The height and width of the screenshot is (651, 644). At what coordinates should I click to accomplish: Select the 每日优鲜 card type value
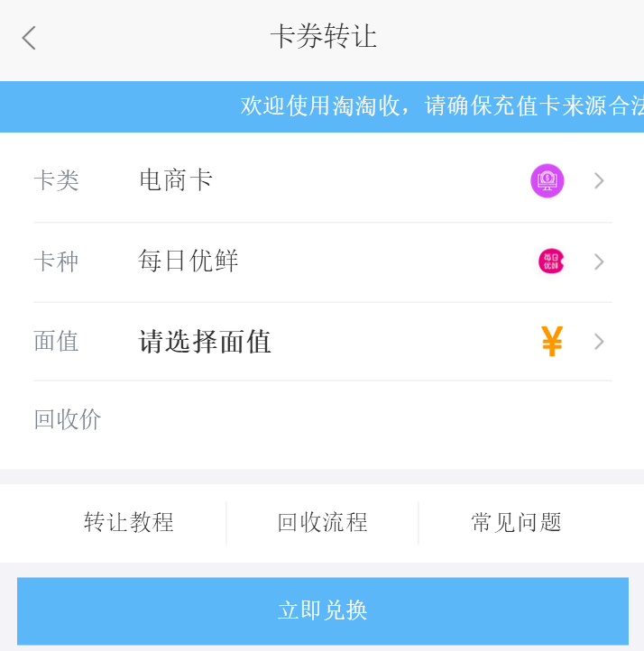pos(189,261)
